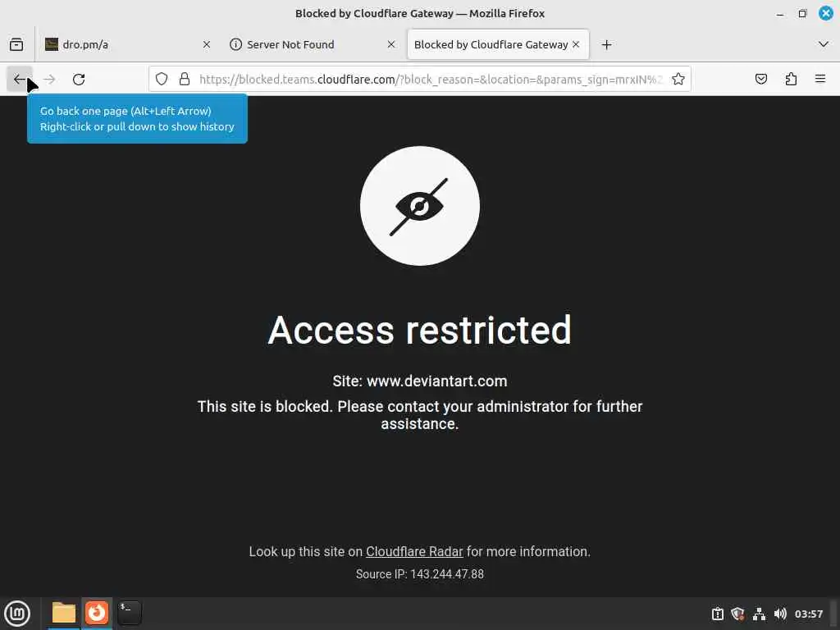Click the padlock site information icon
Screen dimensions: 840x630
click(x=185, y=80)
